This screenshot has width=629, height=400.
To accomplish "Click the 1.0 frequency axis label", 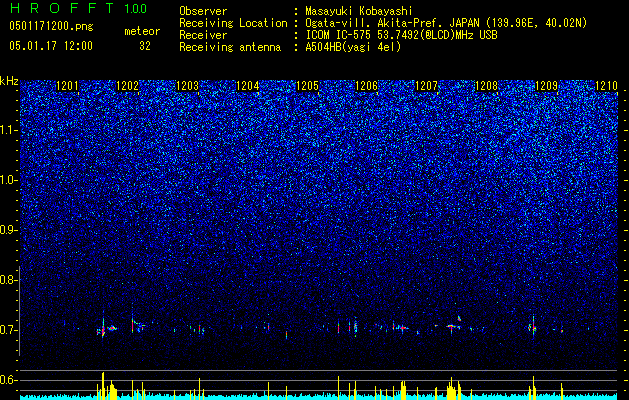I will [x=9, y=181].
